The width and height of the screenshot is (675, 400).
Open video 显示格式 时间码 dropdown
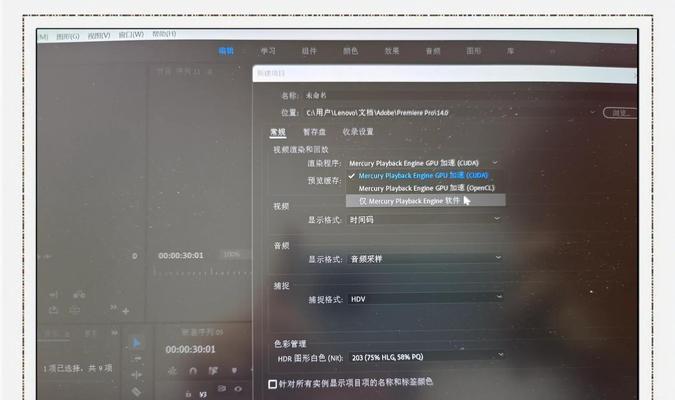tap(425, 220)
